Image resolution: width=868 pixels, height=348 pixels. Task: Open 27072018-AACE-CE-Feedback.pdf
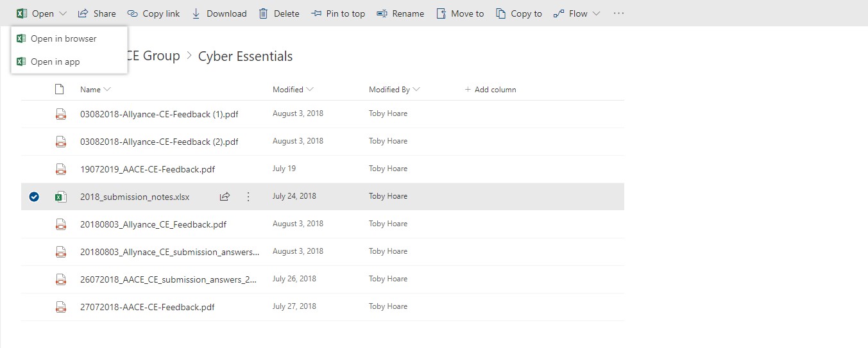(x=148, y=307)
